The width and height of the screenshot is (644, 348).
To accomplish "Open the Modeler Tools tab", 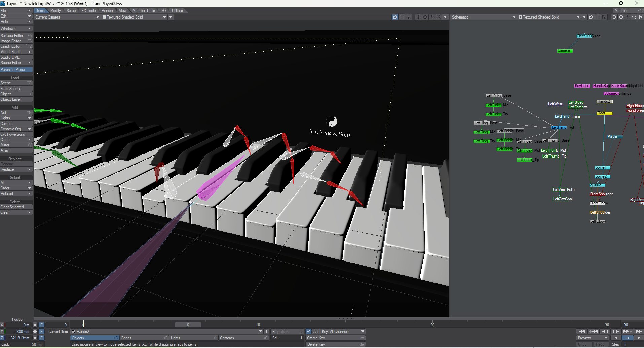I will [x=144, y=11].
